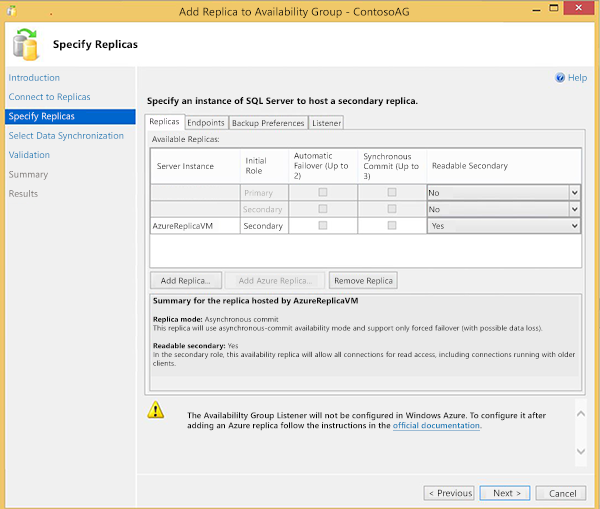Open the official documentation link
Screen dimensions: 600x509
tap(436, 425)
